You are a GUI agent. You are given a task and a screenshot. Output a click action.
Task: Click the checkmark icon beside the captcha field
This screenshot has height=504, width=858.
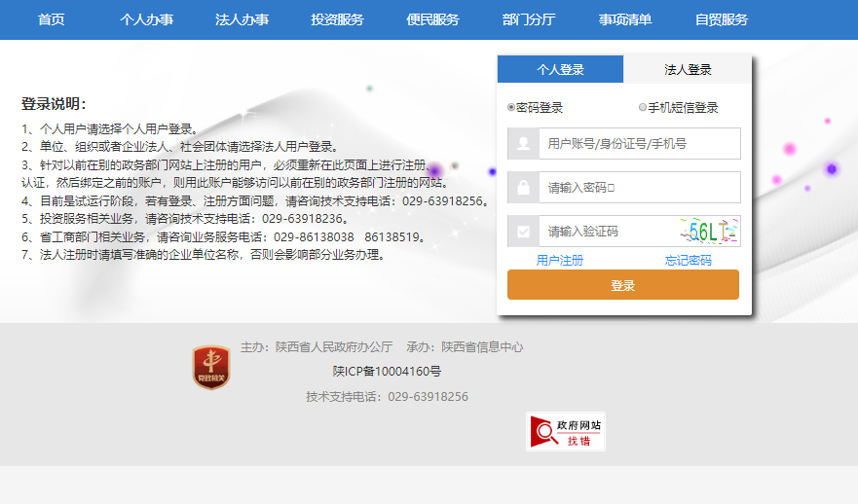(x=524, y=232)
